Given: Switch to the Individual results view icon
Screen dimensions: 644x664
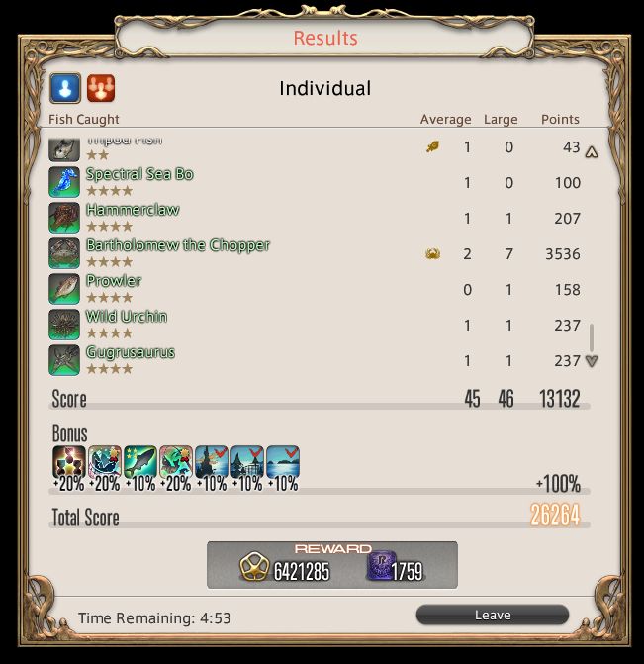Looking at the screenshot, I should [x=64, y=88].
